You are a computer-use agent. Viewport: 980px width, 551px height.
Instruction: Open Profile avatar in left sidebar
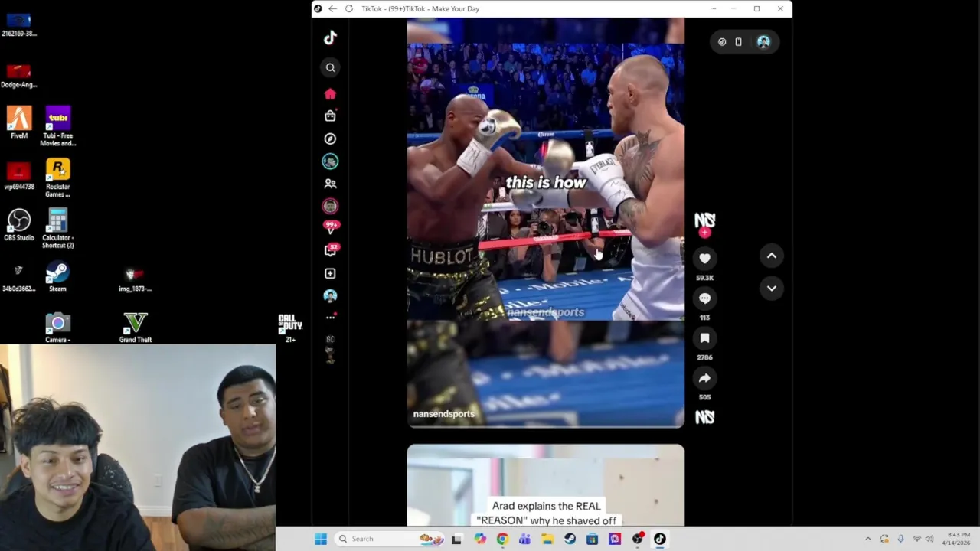click(x=330, y=295)
